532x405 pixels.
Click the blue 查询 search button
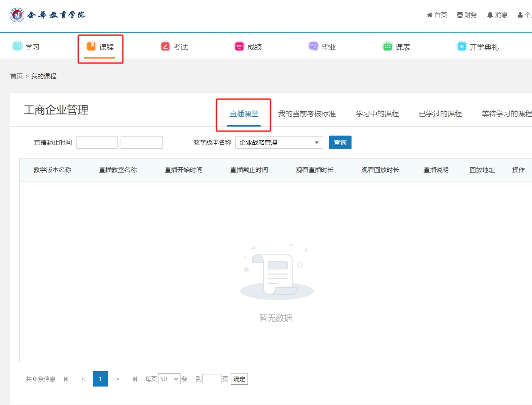(340, 142)
